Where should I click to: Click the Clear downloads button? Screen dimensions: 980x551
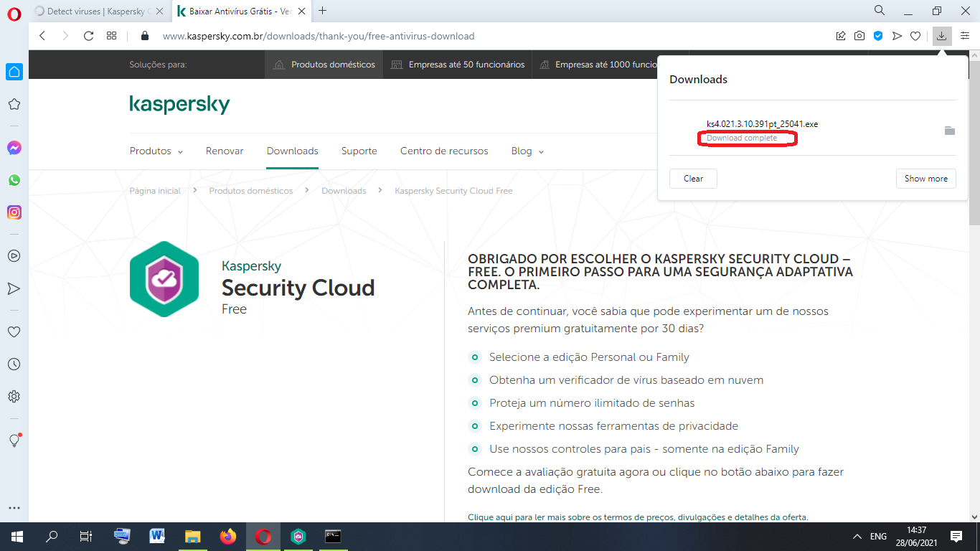693,179
